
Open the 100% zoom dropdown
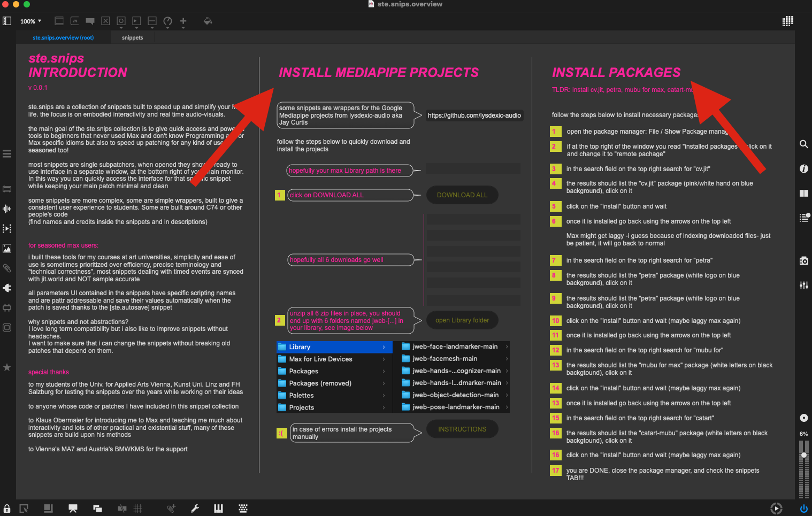30,21
